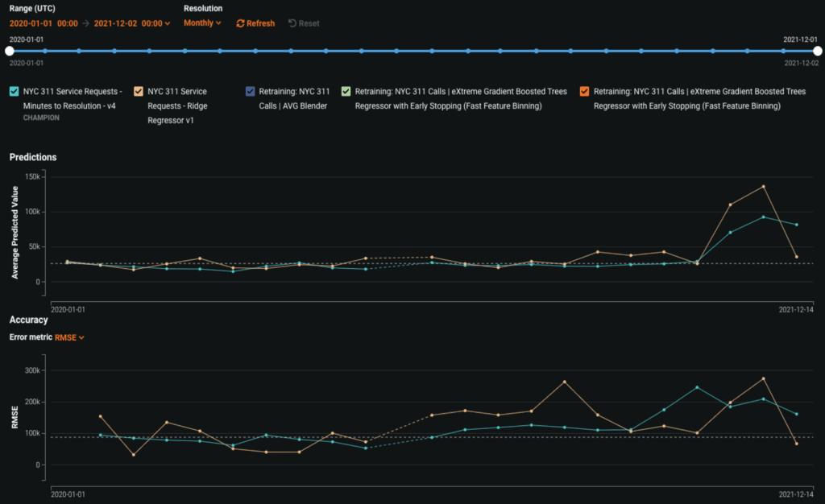
Task: Click the Refresh button
Action: [255, 23]
